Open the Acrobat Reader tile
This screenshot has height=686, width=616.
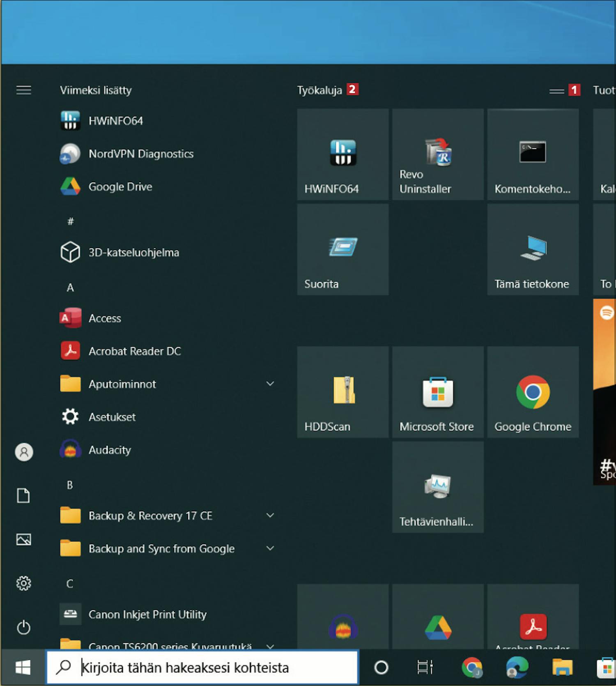533,617
